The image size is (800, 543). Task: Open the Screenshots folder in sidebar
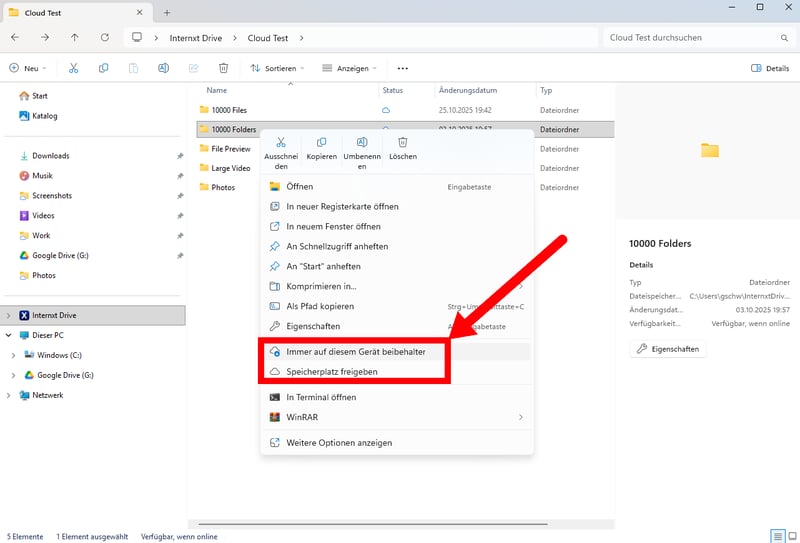pos(51,196)
